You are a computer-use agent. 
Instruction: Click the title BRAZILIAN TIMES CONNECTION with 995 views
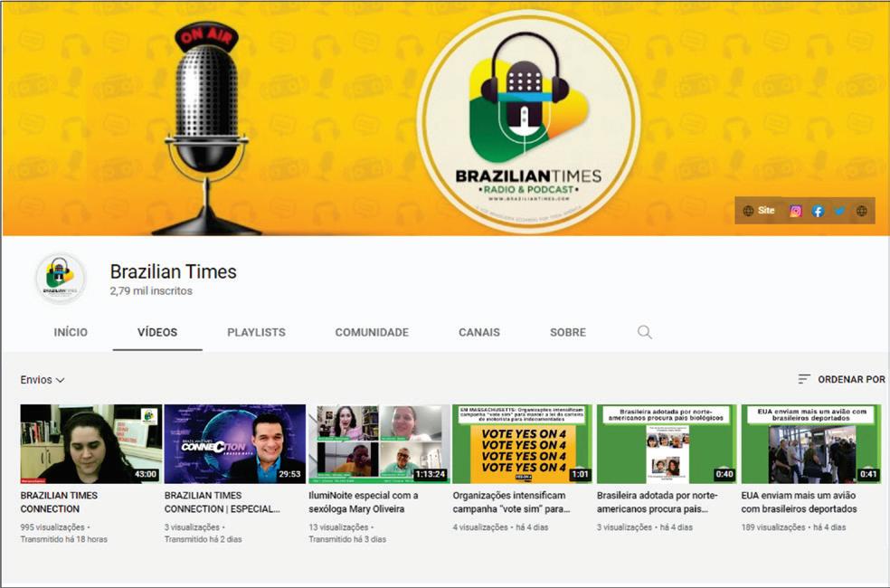tap(59, 502)
